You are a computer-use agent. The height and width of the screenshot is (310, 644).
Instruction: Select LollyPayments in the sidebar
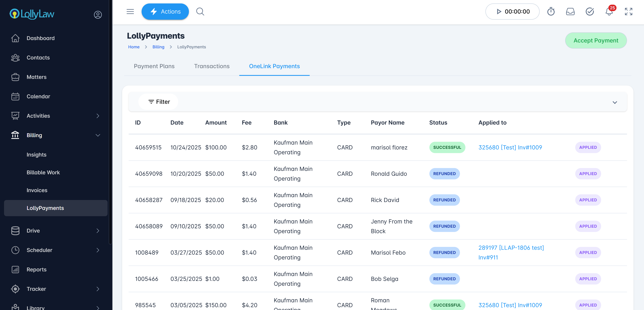click(x=56, y=208)
